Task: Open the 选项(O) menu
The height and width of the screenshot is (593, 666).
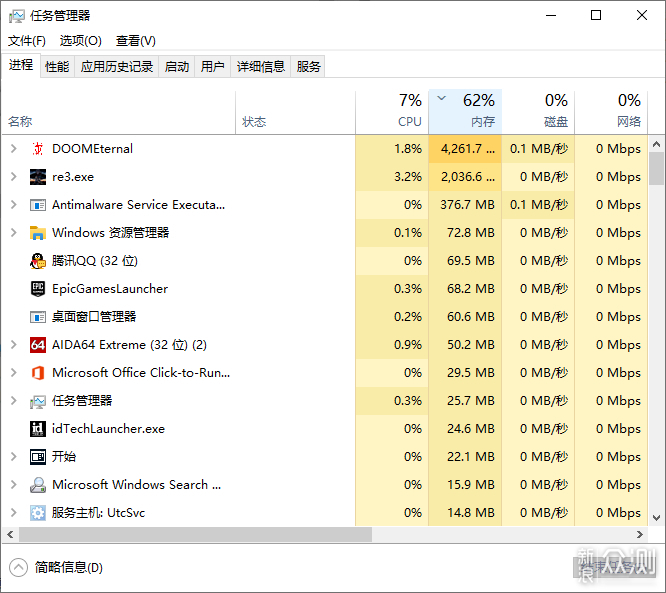Action: pyautogui.click(x=81, y=41)
